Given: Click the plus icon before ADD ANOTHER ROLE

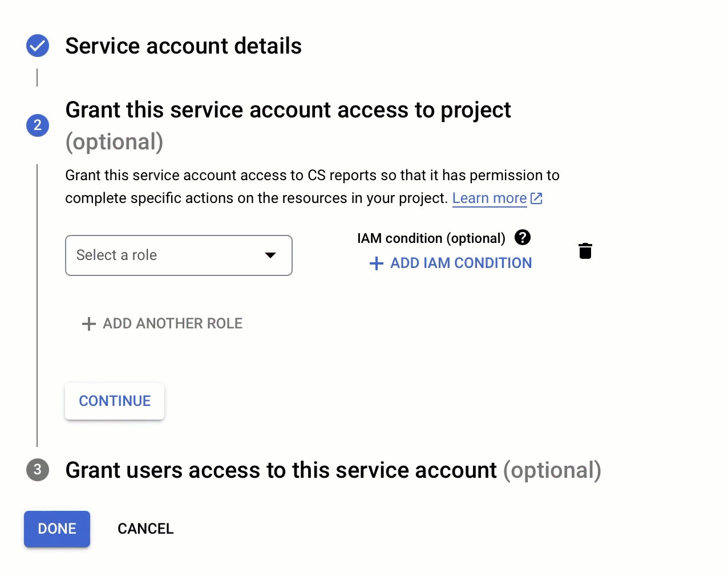Looking at the screenshot, I should 89,324.
